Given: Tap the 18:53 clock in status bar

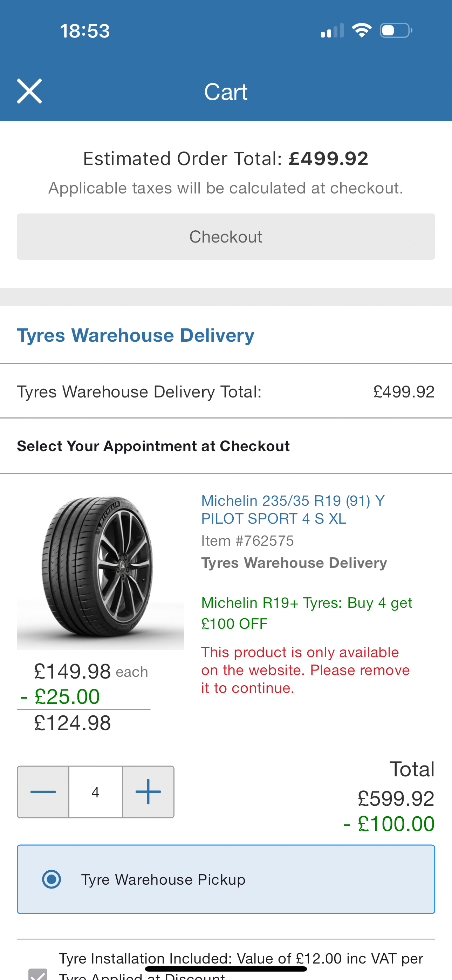Looking at the screenshot, I should 85,31.
